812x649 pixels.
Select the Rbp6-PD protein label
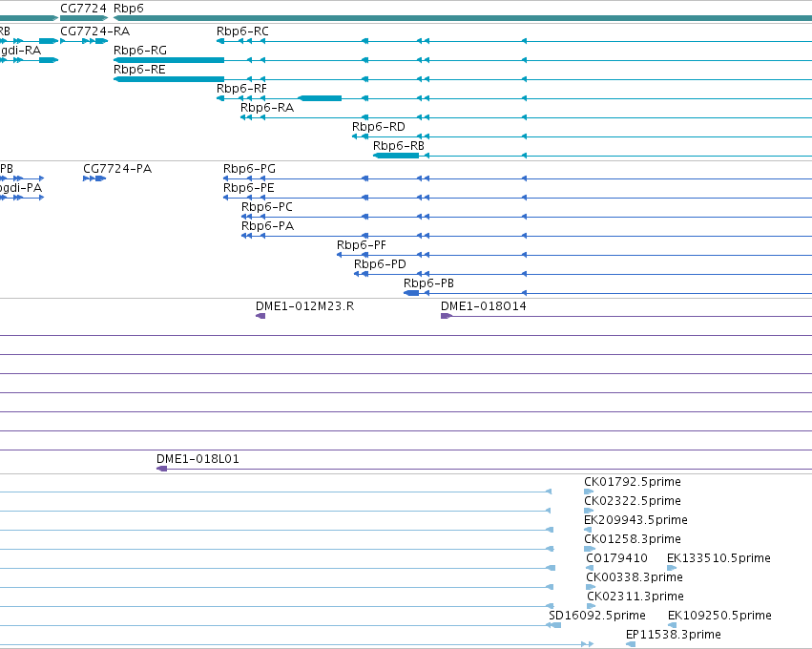point(380,264)
